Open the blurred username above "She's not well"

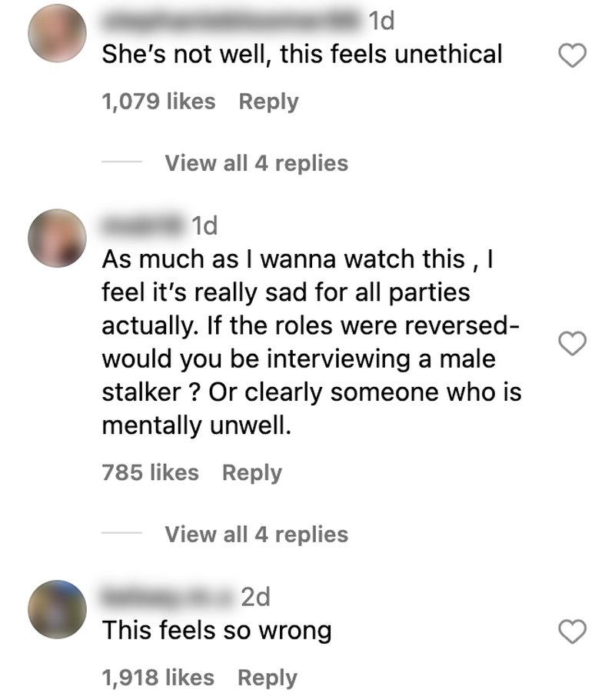tap(232, 21)
